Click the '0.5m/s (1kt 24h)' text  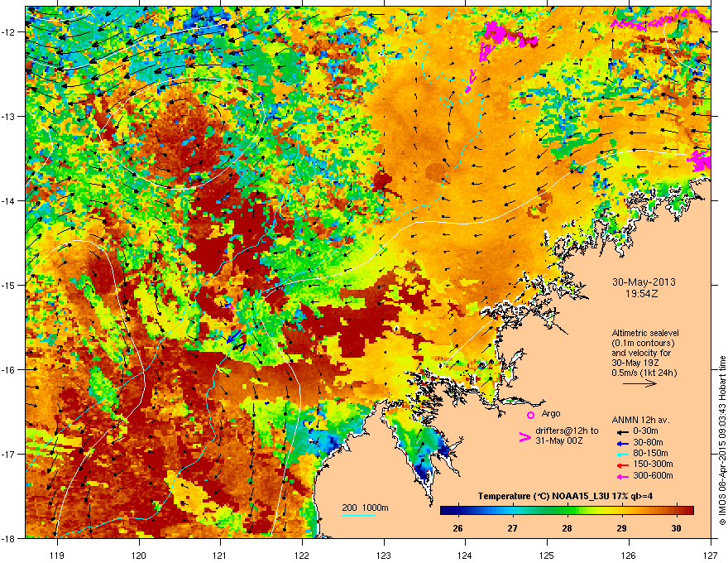(x=644, y=373)
